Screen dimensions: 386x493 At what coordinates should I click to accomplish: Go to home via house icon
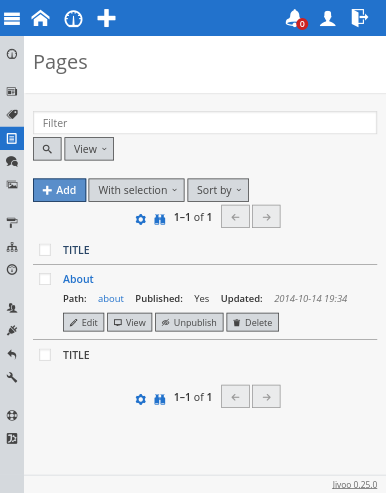[x=41, y=18]
